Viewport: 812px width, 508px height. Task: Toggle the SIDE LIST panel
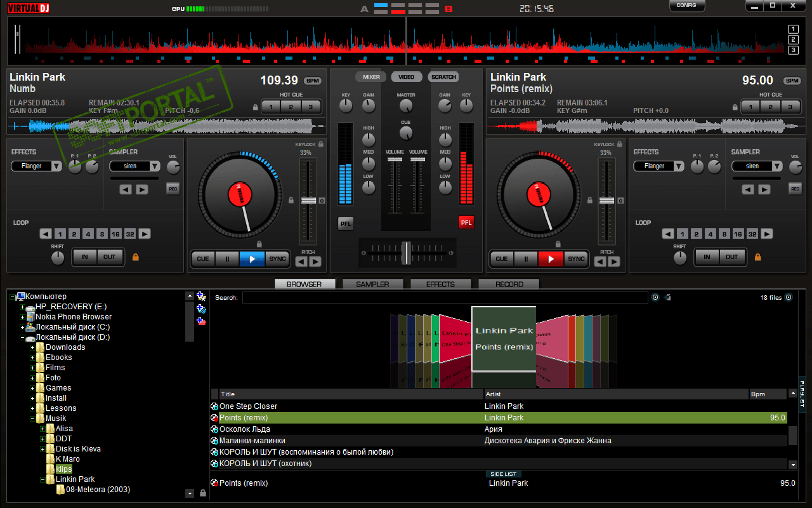(504, 474)
